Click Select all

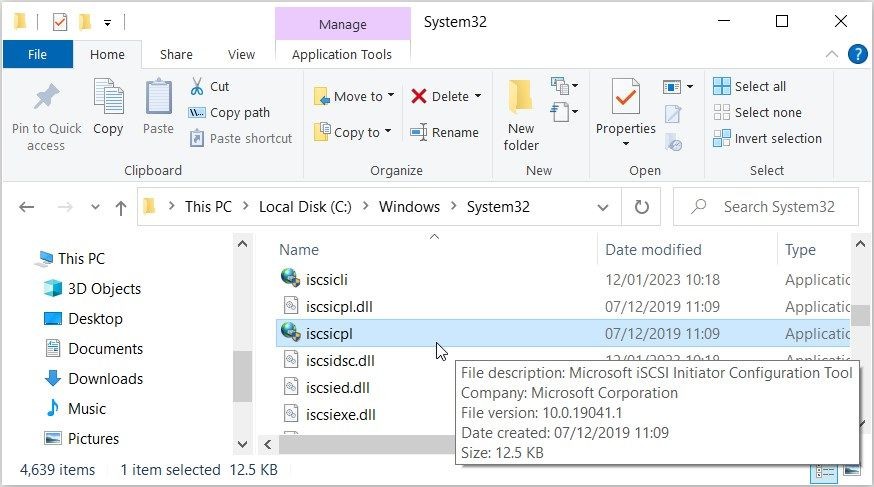[x=750, y=86]
